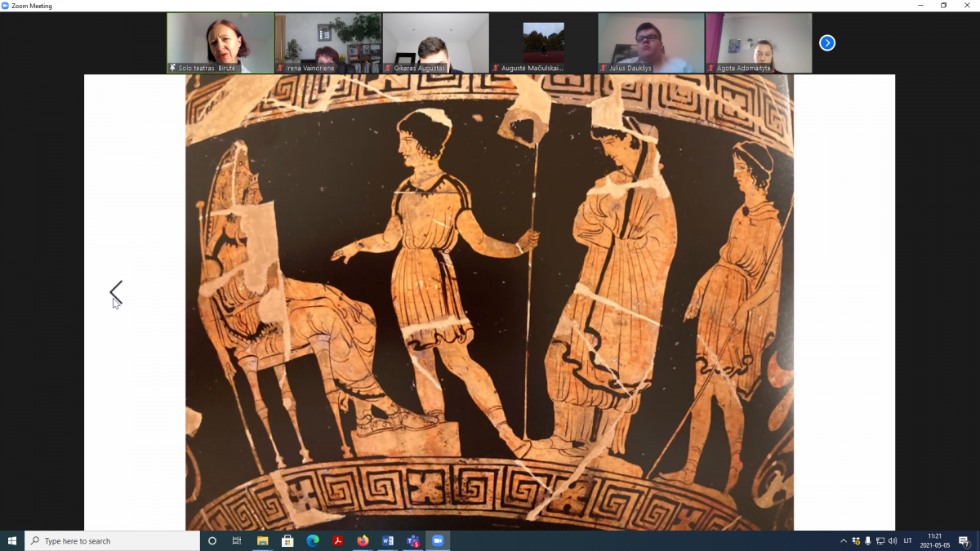Open File Explorer from taskbar

point(262,540)
